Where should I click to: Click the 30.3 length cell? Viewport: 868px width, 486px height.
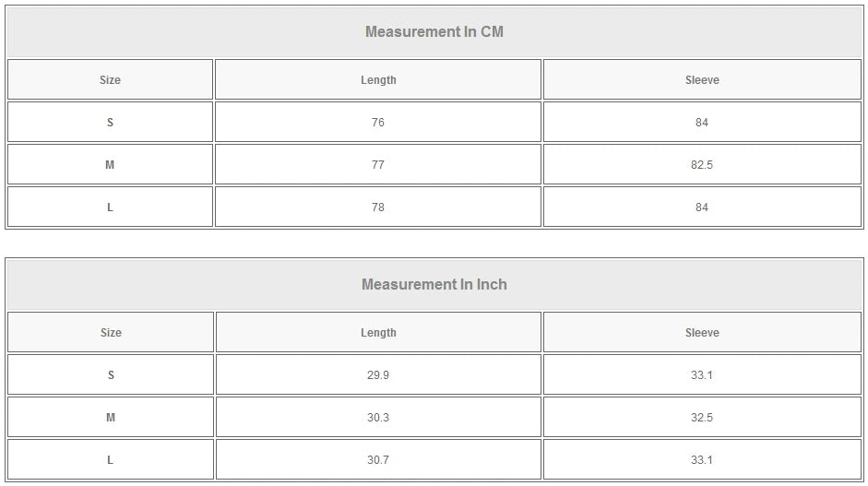(378, 418)
